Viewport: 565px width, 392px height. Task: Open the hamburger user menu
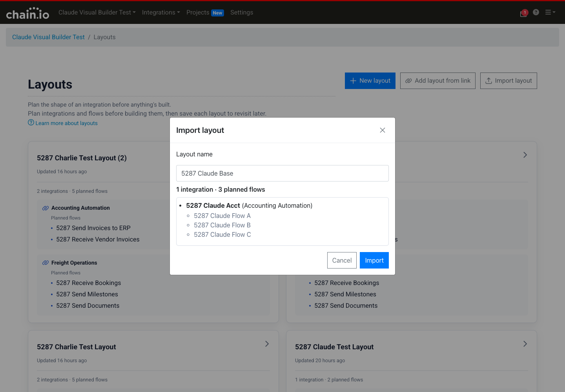coord(550,12)
